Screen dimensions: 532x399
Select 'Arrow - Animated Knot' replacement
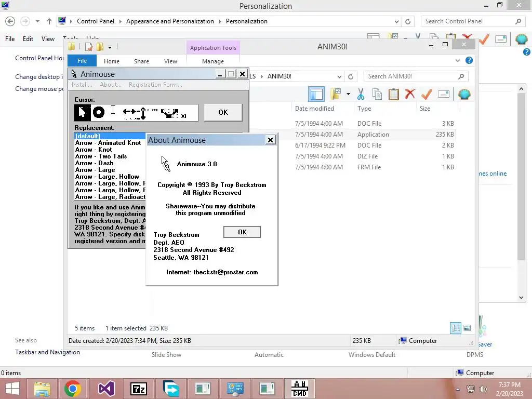(108, 143)
